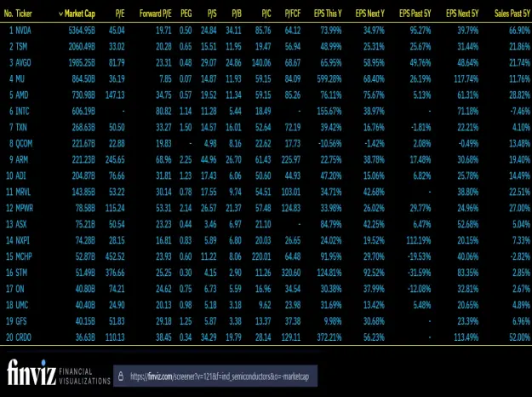Open the MCHP ticker link
The height and width of the screenshot is (397, 532).
pos(24,256)
